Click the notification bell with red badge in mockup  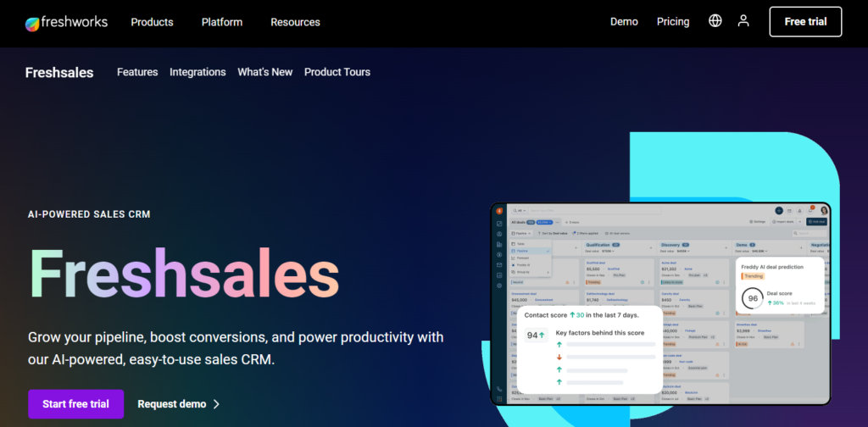point(810,211)
